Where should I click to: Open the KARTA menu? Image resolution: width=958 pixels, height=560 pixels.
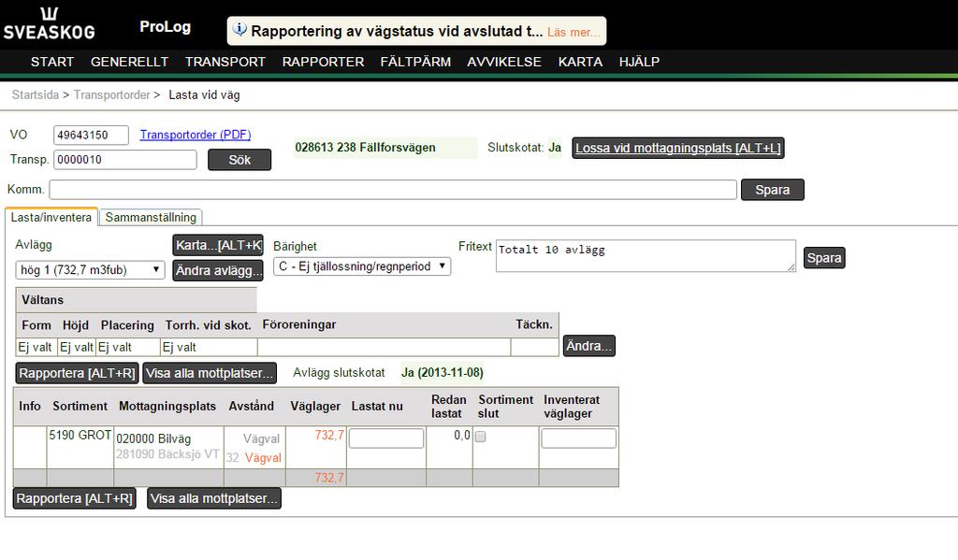pos(580,62)
